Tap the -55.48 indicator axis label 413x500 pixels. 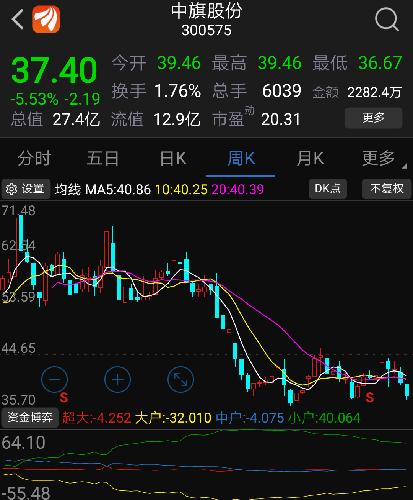(26, 493)
